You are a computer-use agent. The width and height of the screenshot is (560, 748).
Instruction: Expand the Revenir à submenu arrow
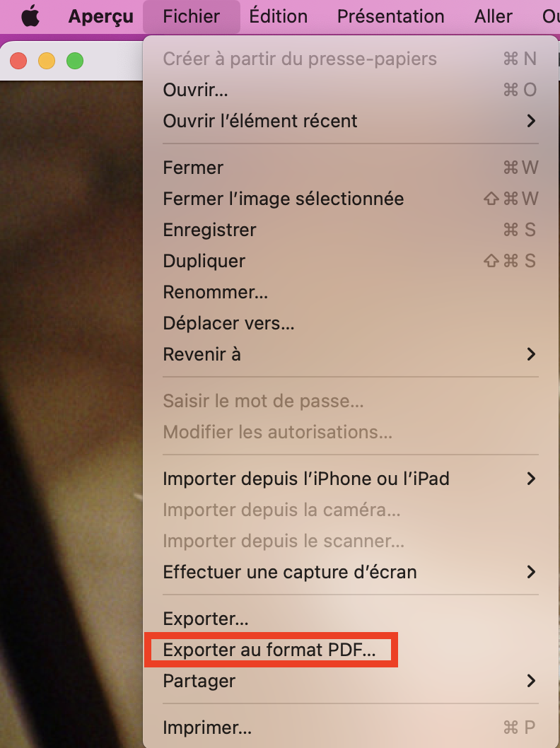click(531, 354)
